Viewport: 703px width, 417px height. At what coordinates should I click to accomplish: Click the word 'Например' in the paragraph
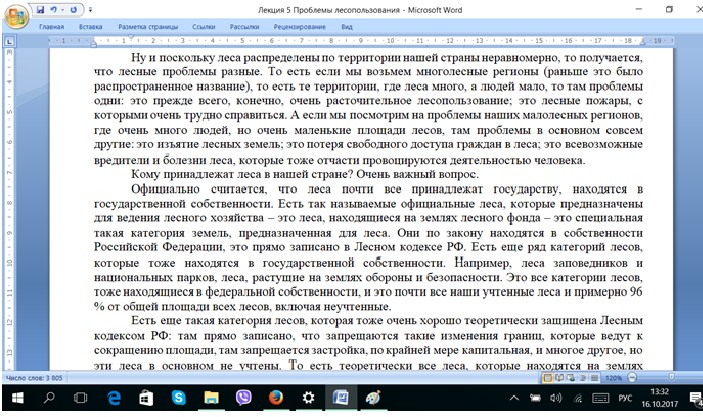coord(482,263)
